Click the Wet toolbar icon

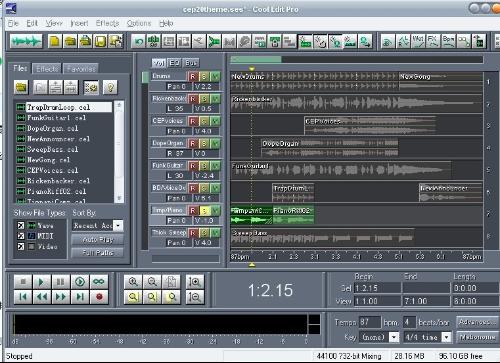[418, 42]
